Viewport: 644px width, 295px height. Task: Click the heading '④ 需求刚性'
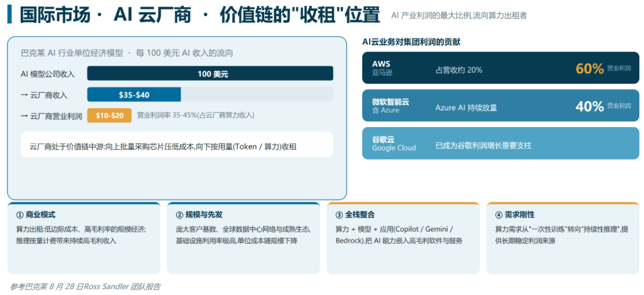click(x=515, y=214)
